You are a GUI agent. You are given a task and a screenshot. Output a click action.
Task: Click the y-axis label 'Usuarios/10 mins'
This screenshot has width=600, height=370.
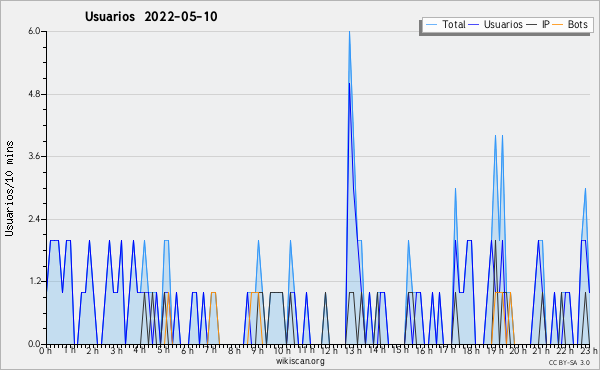9,189
